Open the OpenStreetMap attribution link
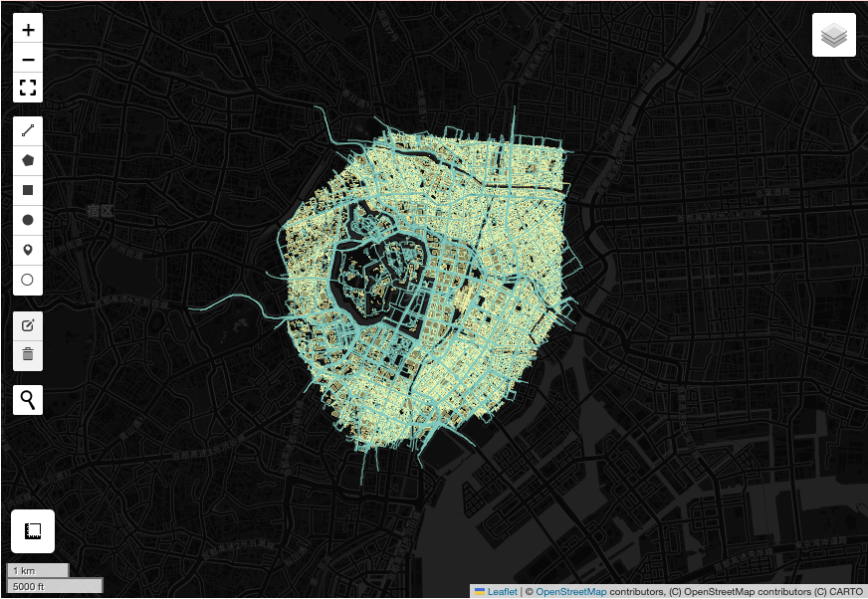The image size is (868, 599). click(570, 592)
